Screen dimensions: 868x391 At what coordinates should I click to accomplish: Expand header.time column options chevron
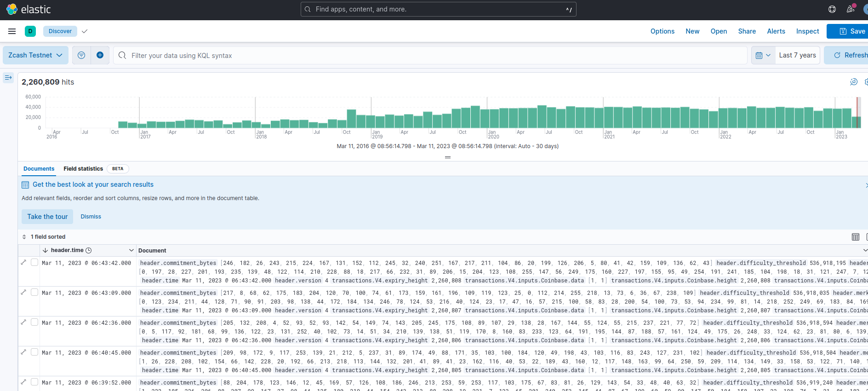click(131, 250)
